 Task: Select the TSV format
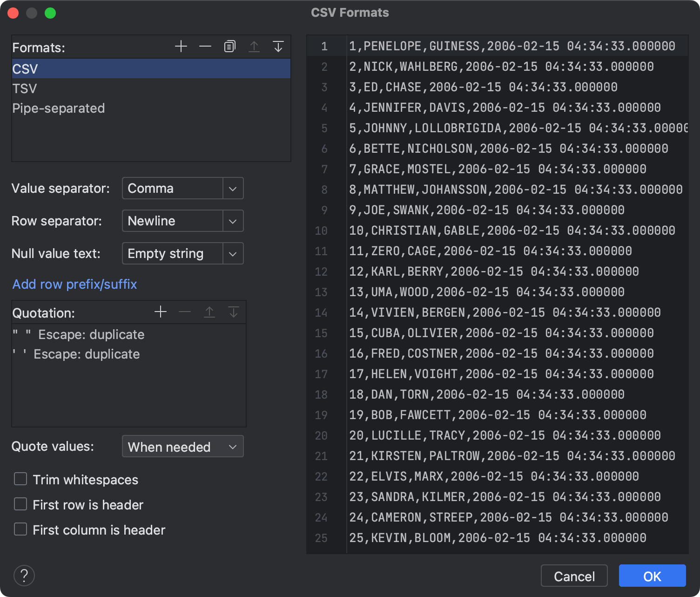tap(25, 88)
